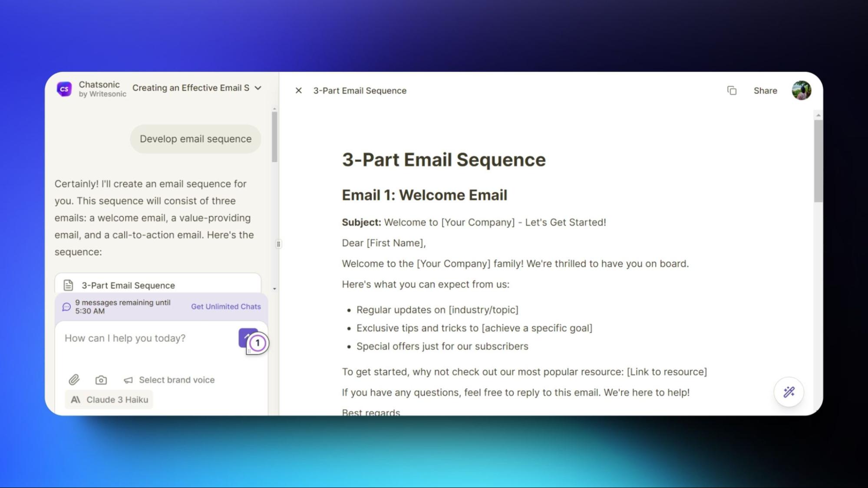Click Get Unlimited Chats upgrade link

point(226,306)
